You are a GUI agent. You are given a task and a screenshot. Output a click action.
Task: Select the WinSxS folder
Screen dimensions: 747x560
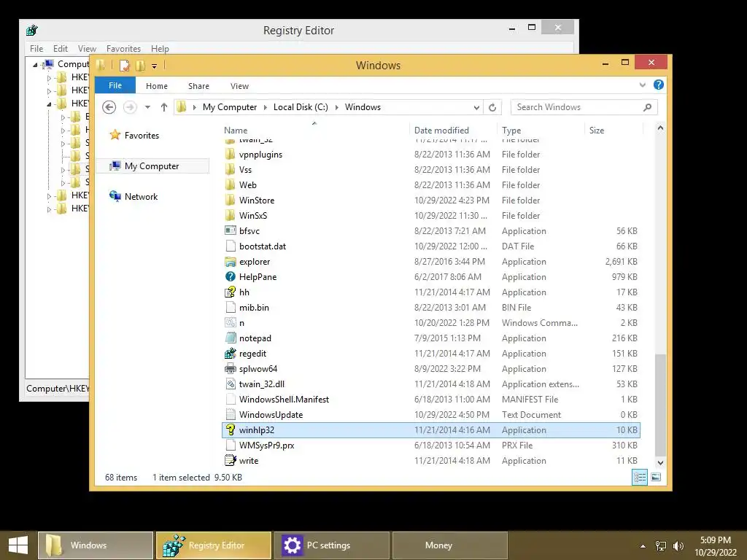point(431,215)
